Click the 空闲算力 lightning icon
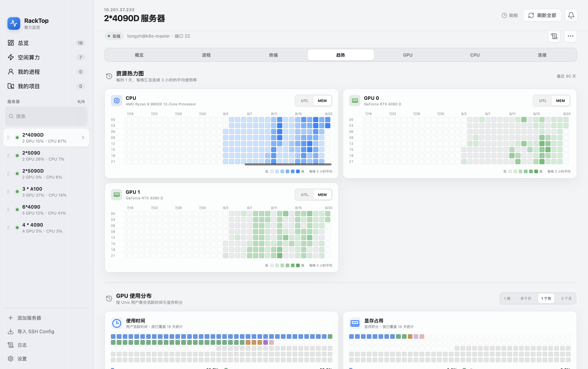 tap(11, 57)
